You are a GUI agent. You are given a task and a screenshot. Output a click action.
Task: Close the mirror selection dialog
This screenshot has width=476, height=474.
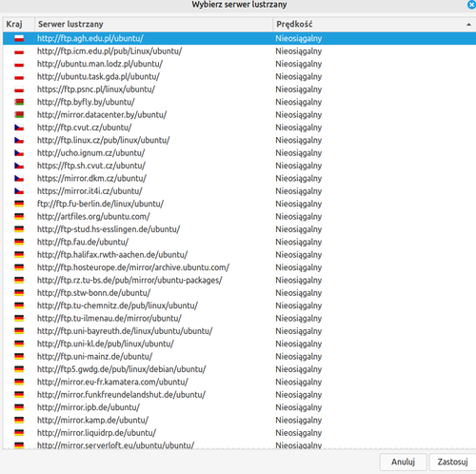pyautogui.click(x=471, y=5)
